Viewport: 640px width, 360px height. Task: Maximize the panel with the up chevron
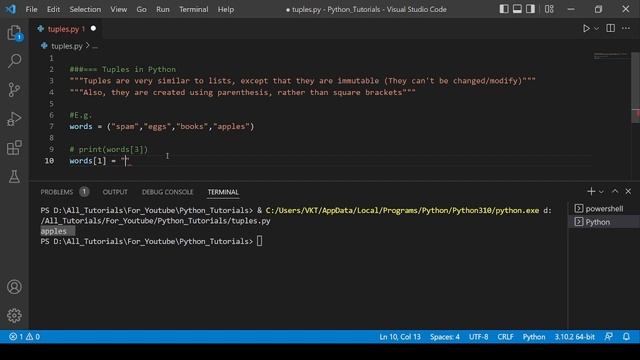pyautogui.click(x=615, y=191)
